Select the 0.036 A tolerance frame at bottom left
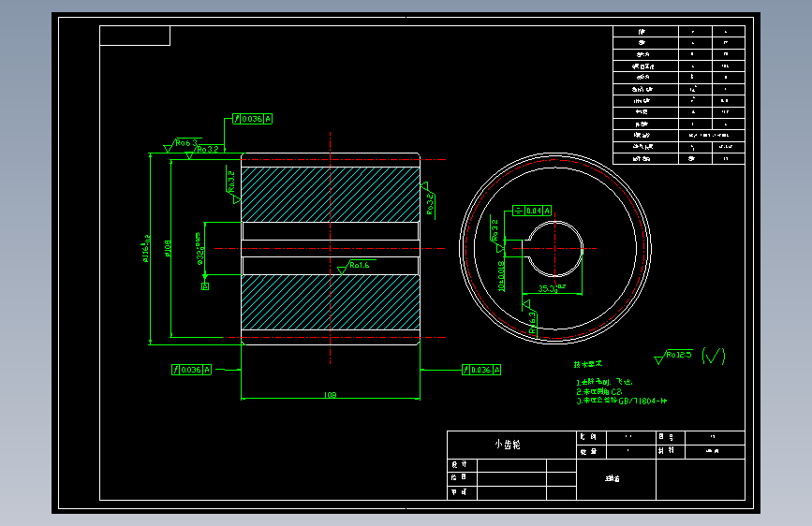The height and width of the screenshot is (526, 812). 192,370
